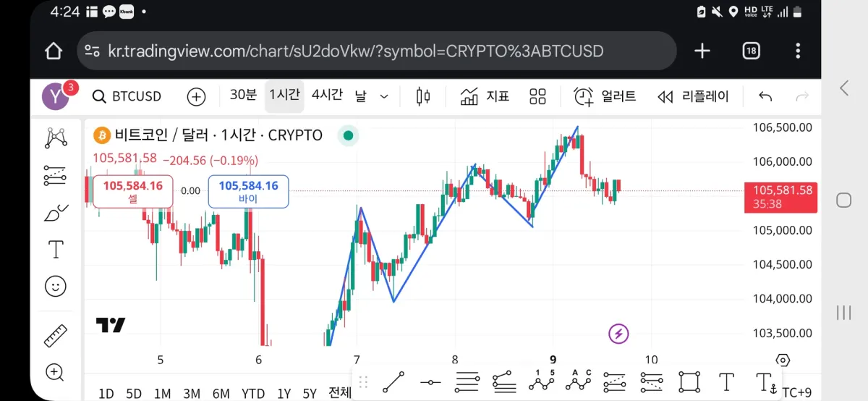Click the red 셀 sell button

click(x=132, y=191)
